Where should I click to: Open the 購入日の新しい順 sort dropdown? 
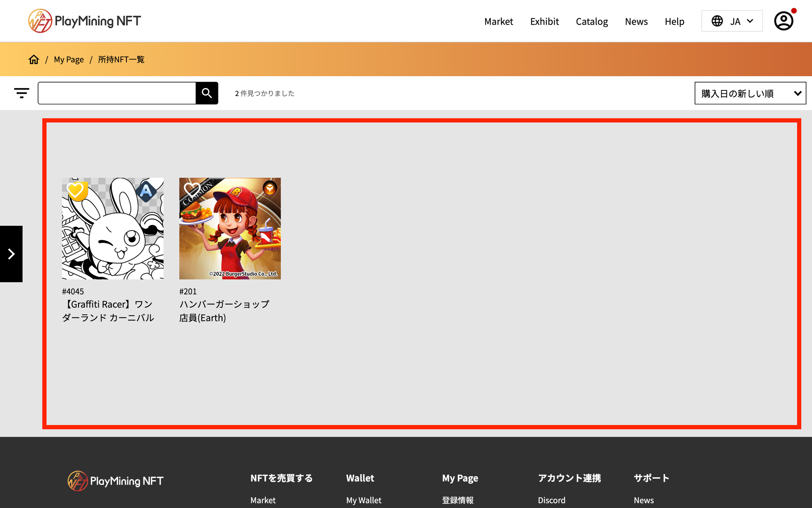750,93
